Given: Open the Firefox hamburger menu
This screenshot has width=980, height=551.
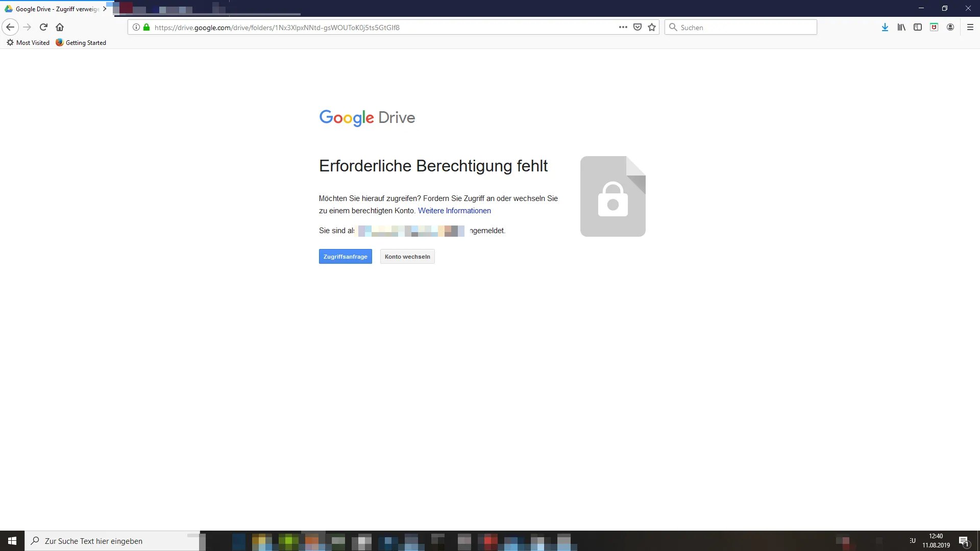Looking at the screenshot, I should 970,27.
